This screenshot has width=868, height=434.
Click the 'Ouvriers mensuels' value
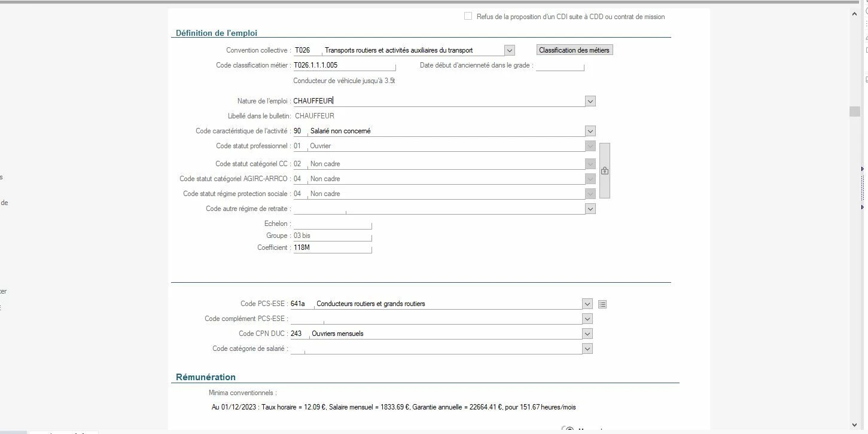[x=337, y=334]
